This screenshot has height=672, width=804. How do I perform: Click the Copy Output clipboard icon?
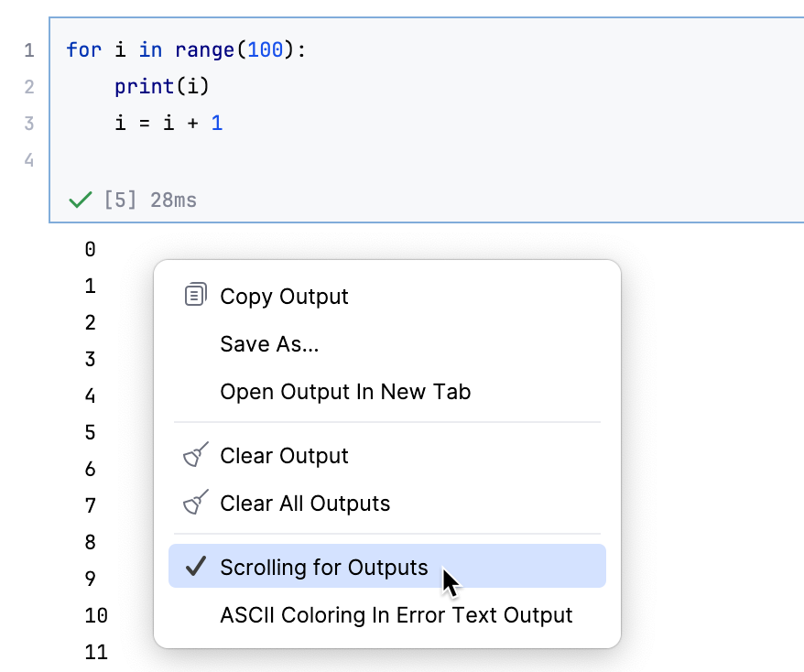pyautogui.click(x=195, y=296)
